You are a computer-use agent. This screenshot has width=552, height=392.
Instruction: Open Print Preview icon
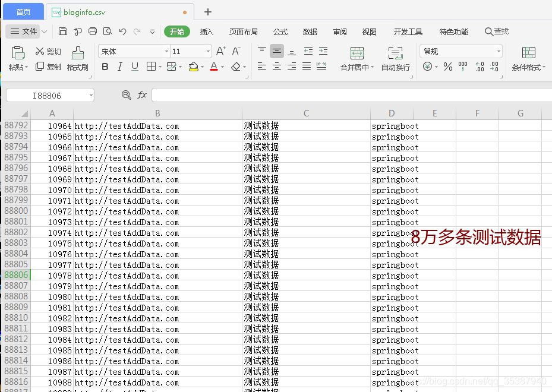(x=108, y=31)
